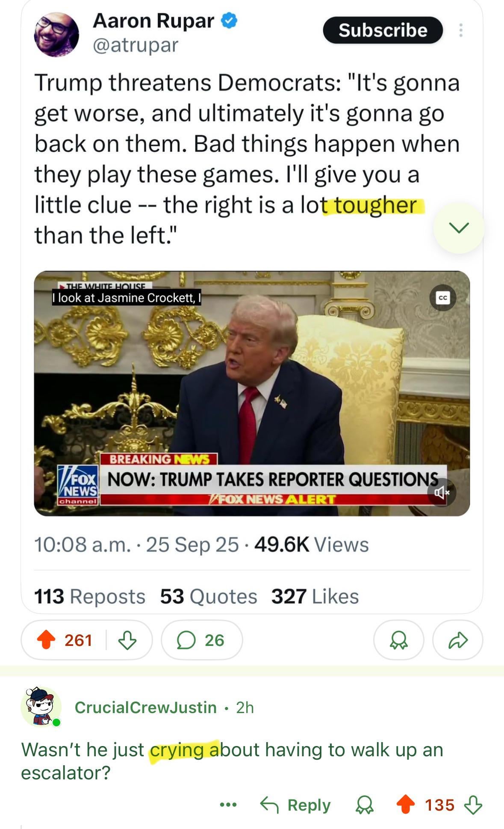Screen dimensions: 504x829
Task: Open tweet's vertical three-dot menu
Action: coord(461,30)
